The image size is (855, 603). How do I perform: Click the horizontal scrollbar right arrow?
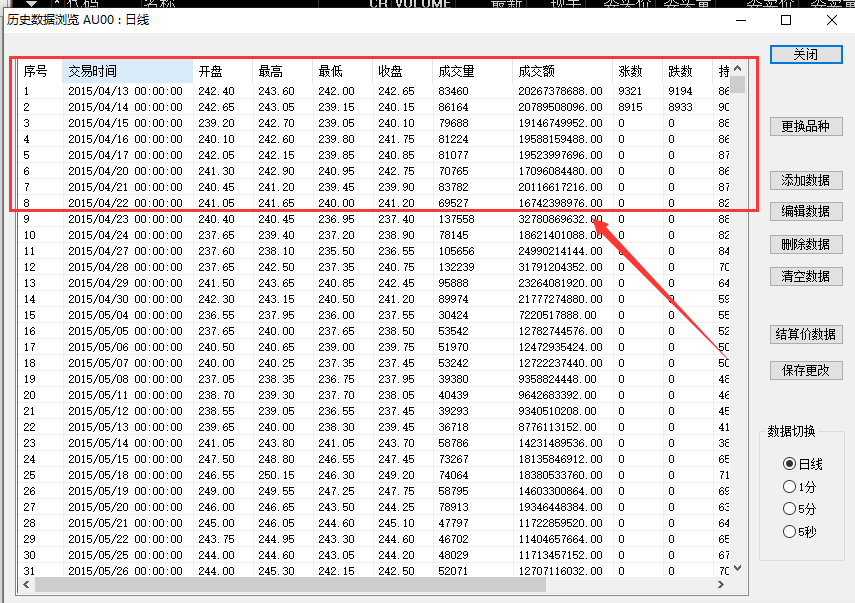[x=721, y=584]
